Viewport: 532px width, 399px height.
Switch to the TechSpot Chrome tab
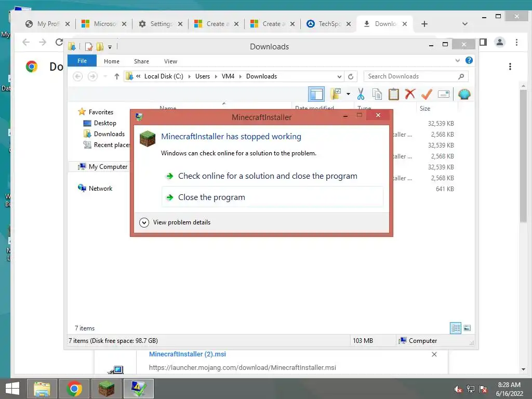coord(328,24)
